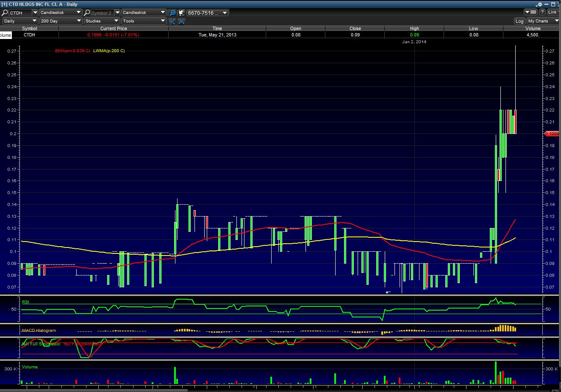Click the symbol search magnifier icon

coord(5,13)
